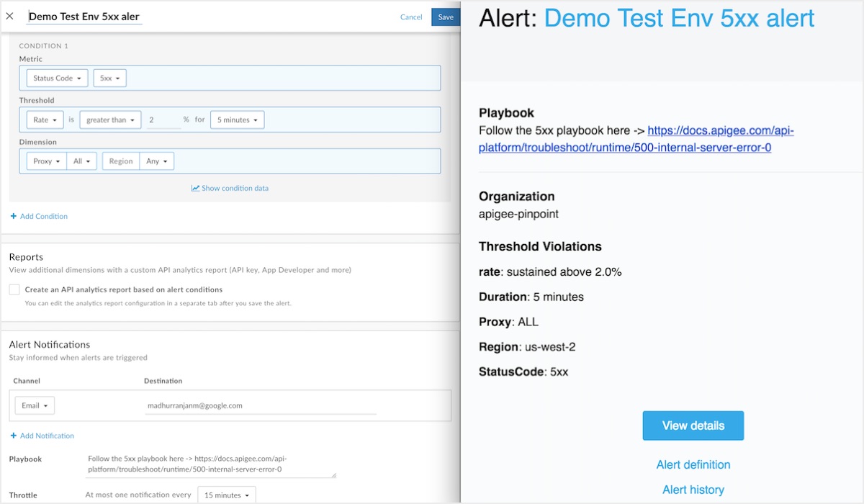Expand the Proxy dimension dropdown

point(46,161)
